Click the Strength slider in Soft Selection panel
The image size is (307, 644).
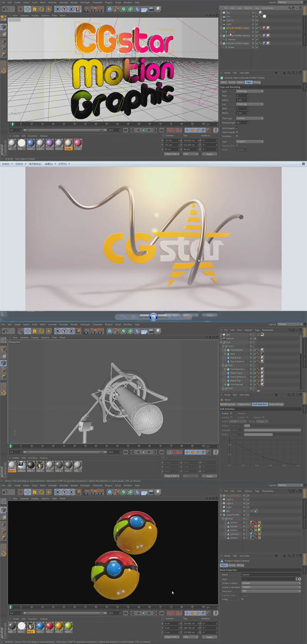272,430
